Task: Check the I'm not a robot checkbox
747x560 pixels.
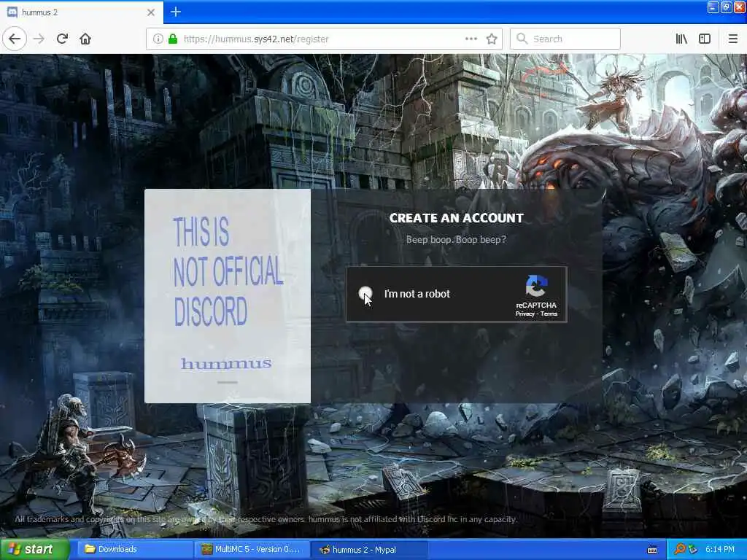Action: click(365, 293)
